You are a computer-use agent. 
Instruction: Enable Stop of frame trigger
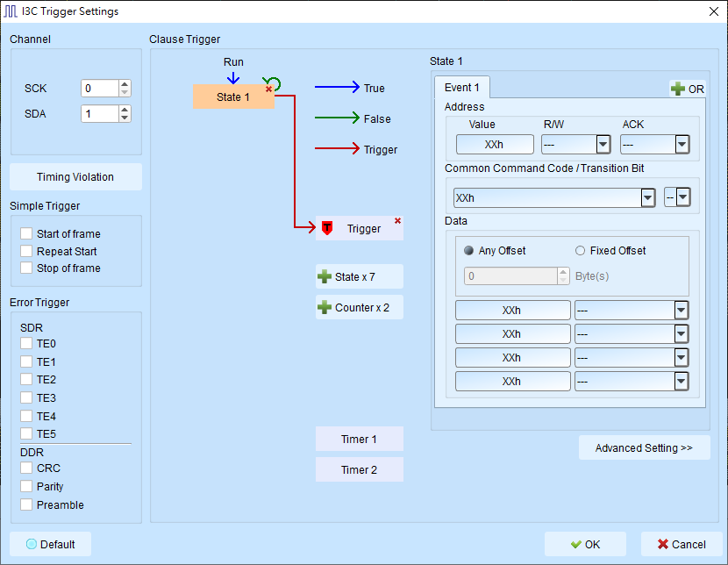pyautogui.click(x=26, y=268)
